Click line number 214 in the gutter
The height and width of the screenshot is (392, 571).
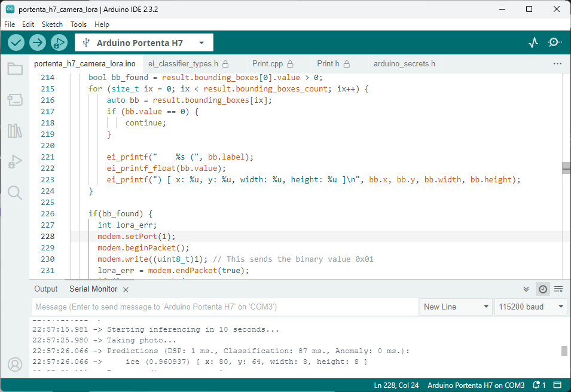coord(48,78)
